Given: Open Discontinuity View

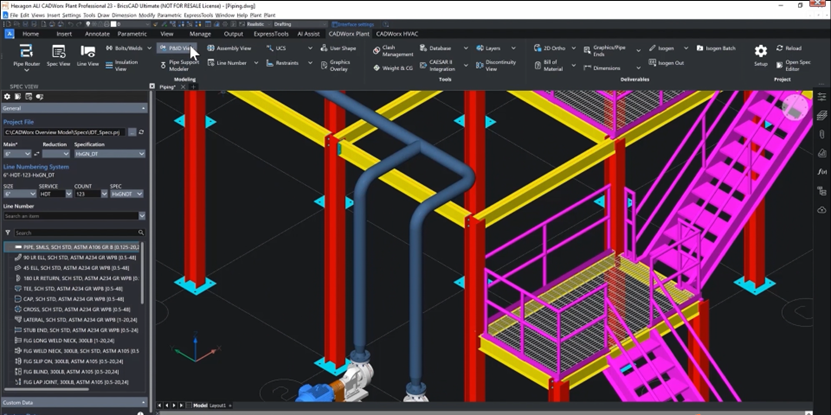Looking at the screenshot, I should (496, 65).
